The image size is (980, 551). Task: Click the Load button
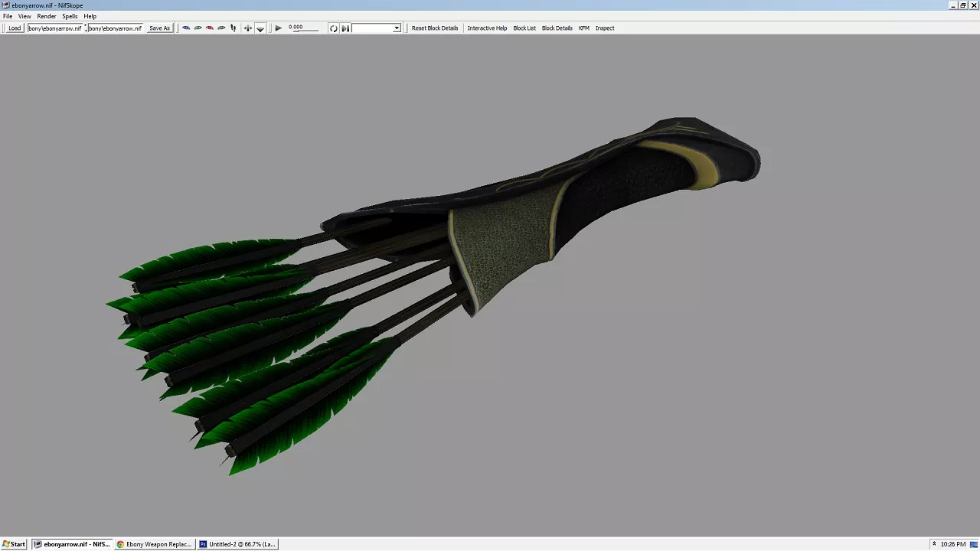tap(15, 28)
